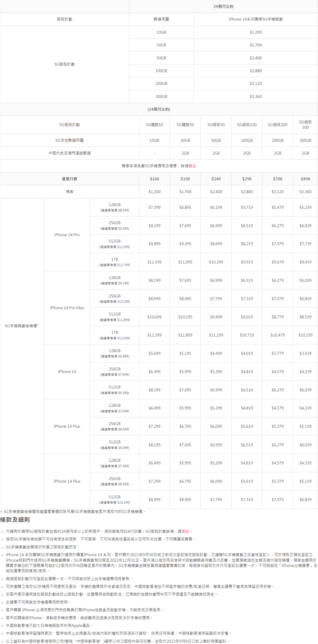Select the '$5,699' price cell
Image resolution: width=318 pixels, height=644 pixels.
[154, 354]
